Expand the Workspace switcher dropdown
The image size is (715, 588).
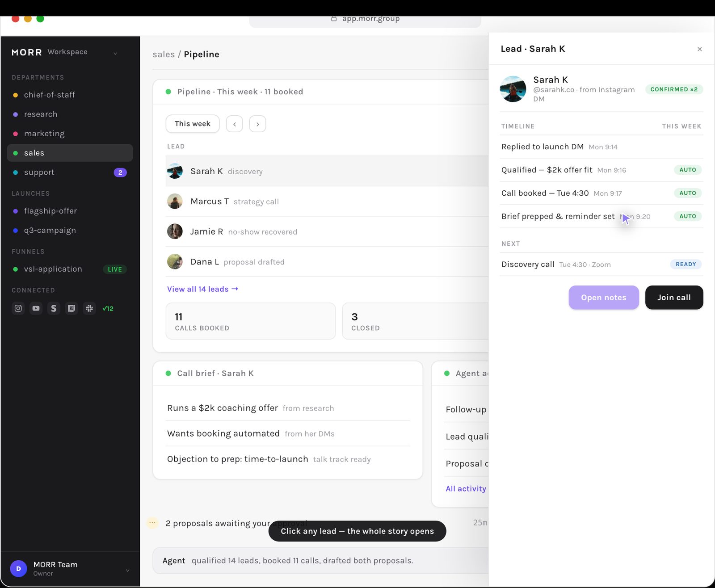[x=115, y=53]
